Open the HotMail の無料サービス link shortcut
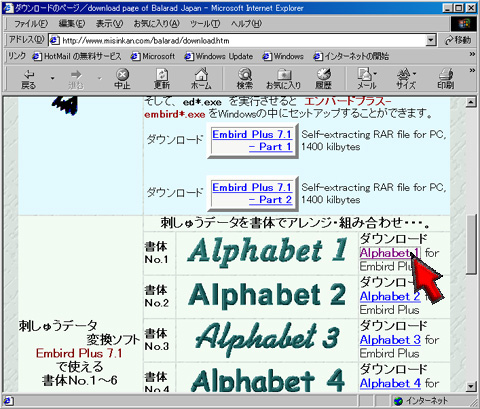Viewport: 480px width, 409px height. tap(77, 56)
